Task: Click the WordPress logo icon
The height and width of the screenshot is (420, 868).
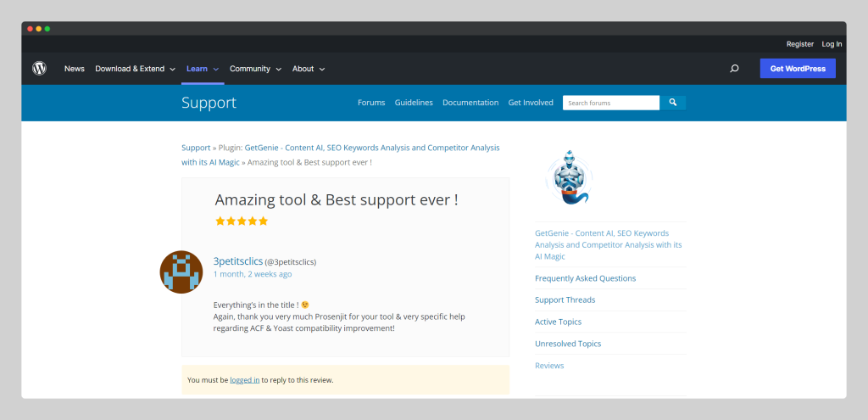Action: [39, 69]
